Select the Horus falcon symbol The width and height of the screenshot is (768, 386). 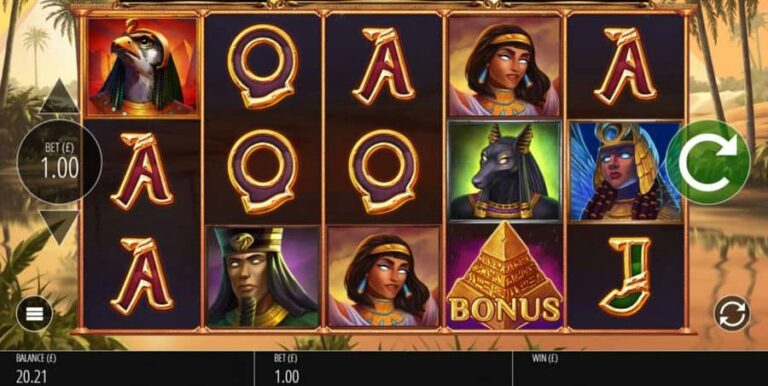pyautogui.click(x=143, y=67)
